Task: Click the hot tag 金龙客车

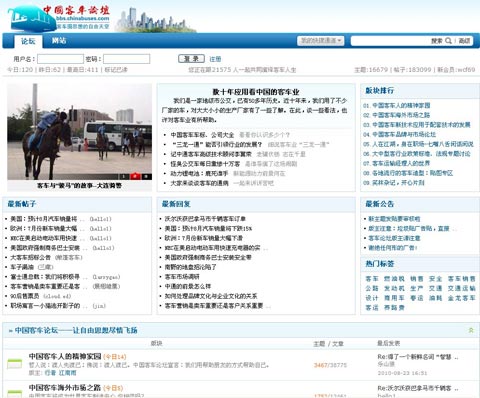Action: click(461, 298)
